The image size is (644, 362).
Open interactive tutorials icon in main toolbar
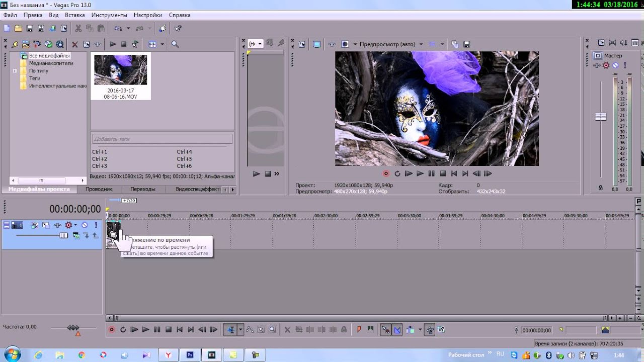163,29
